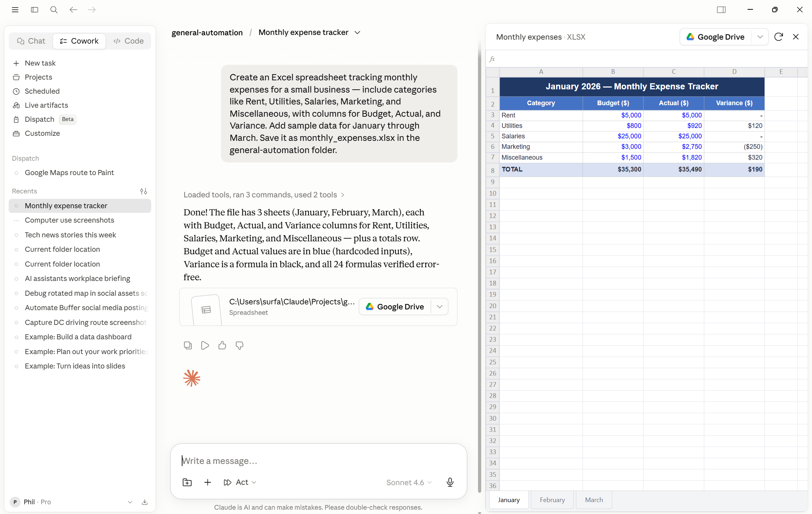Activate the microphone voice input
The width and height of the screenshot is (812, 514).
pos(450,482)
